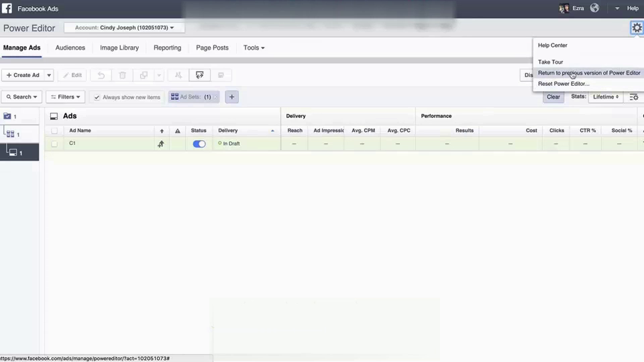Click the Ezra profile name
Screen dimensions: 644x362
[x=578, y=8]
